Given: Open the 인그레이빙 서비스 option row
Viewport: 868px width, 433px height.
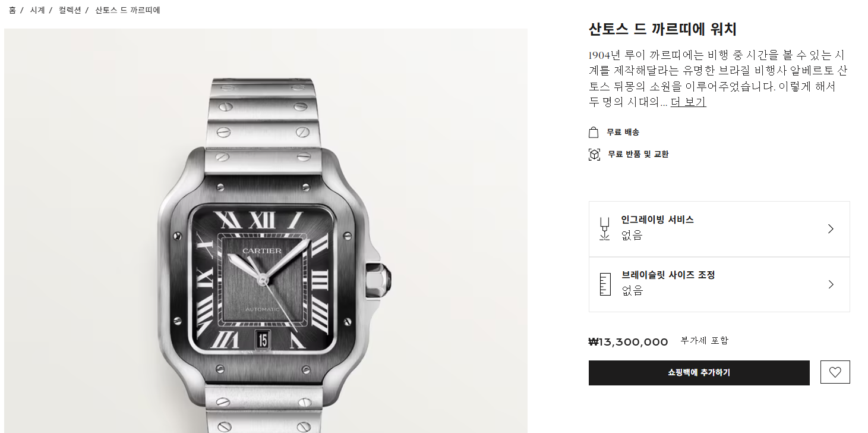Looking at the screenshot, I should [x=719, y=229].
